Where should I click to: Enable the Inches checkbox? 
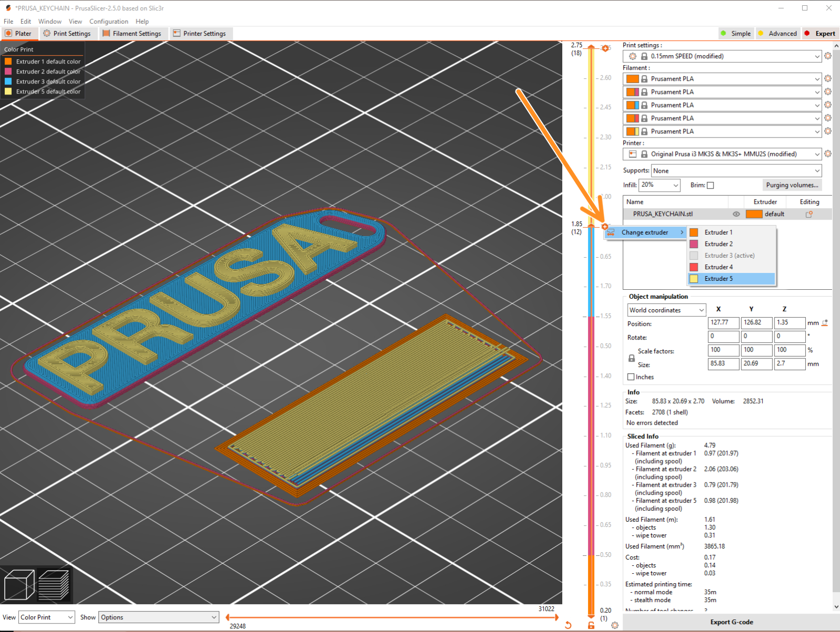click(631, 377)
